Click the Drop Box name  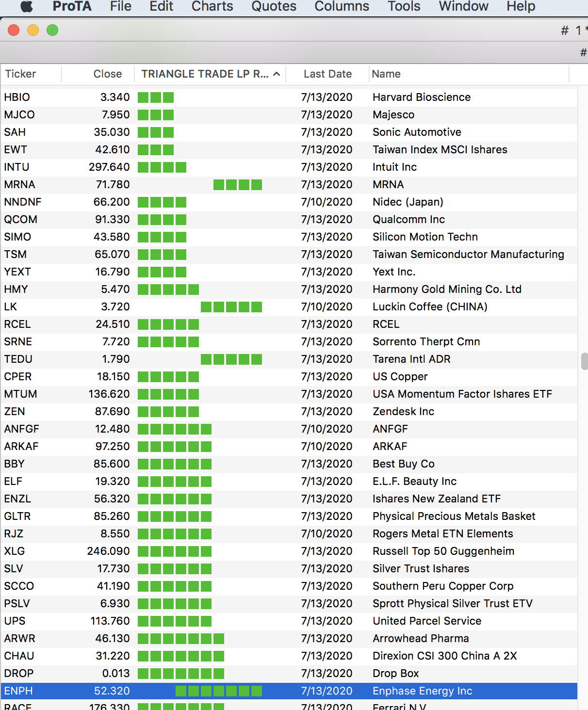pyautogui.click(x=396, y=673)
